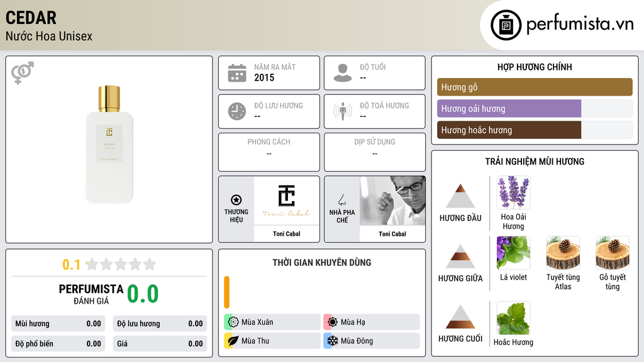Click the unisex gender symbol icon
Screen dimensions: 644x362
23,73
